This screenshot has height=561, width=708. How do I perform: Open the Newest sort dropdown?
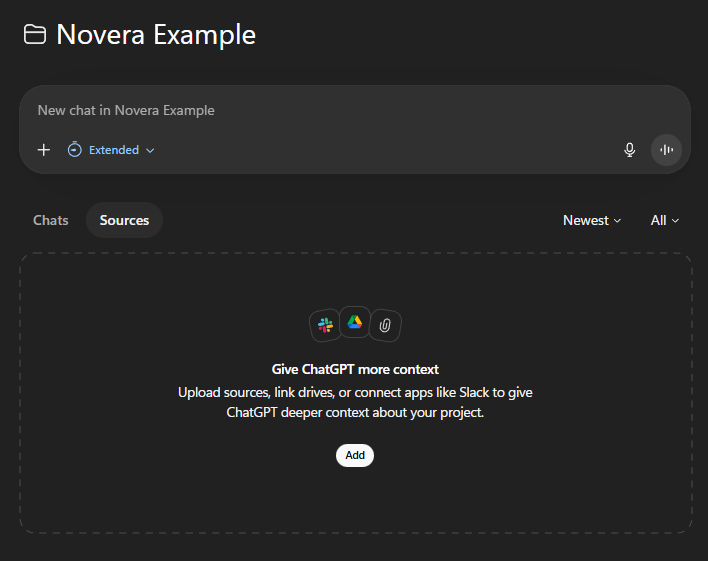[592, 220]
